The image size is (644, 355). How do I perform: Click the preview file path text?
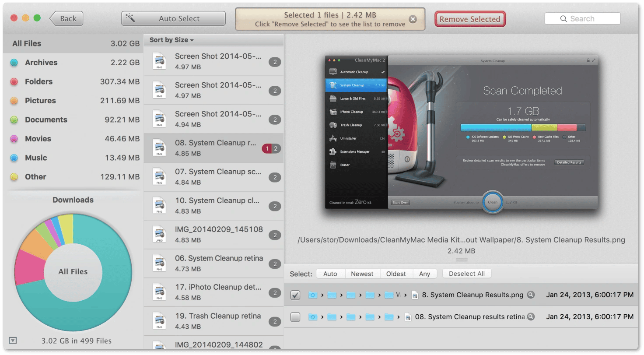(462, 240)
